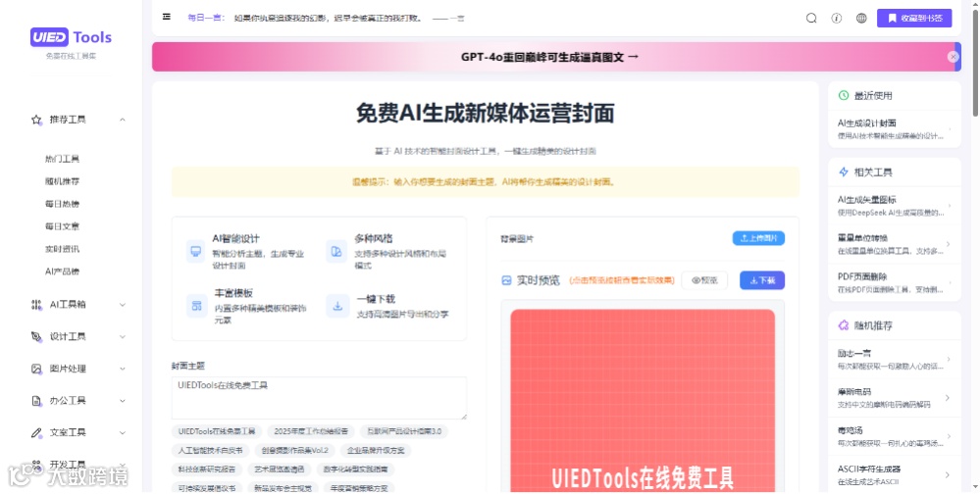Expand the AI工具箱 menu chevron
The image size is (980, 494).
pos(123,304)
